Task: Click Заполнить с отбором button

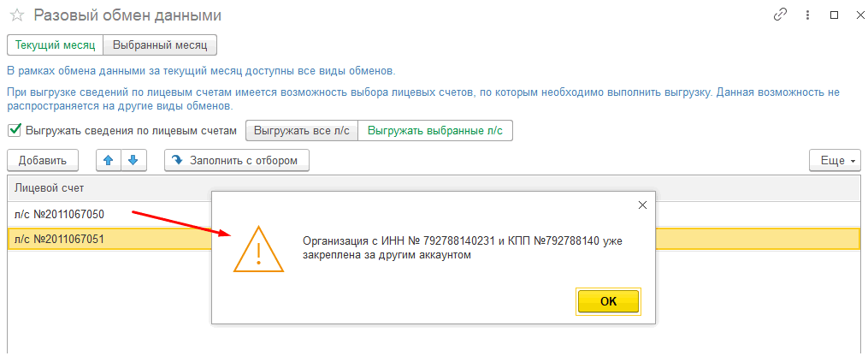Action: pyautogui.click(x=236, y=161)
